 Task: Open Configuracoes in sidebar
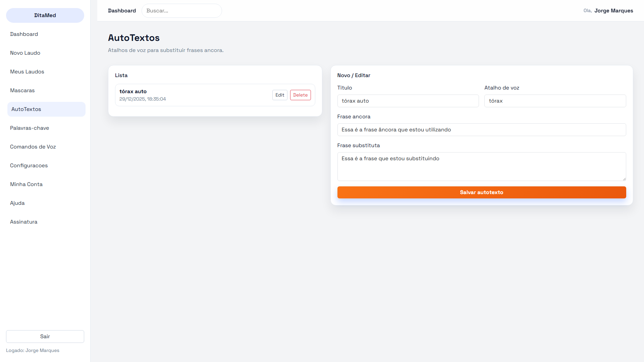tap(29, 166)
